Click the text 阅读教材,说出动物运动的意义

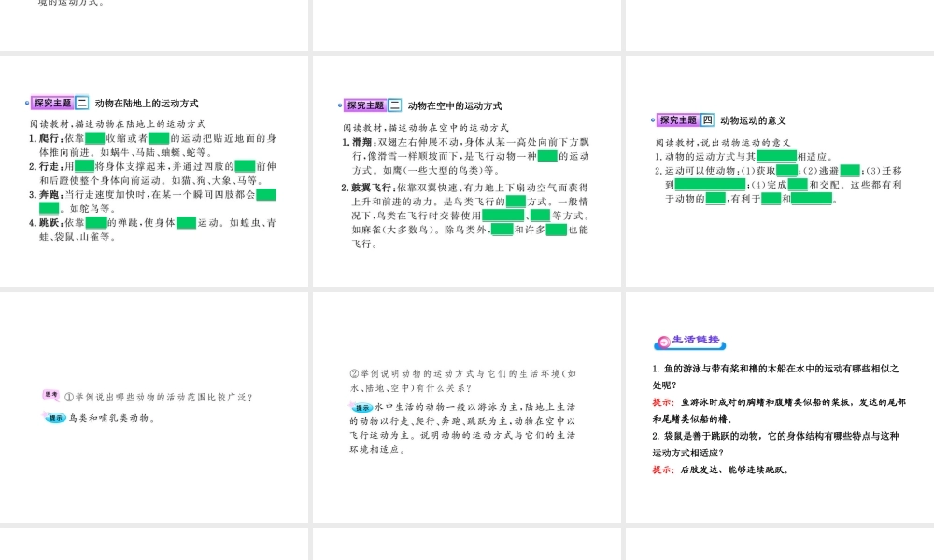(723, 142)
